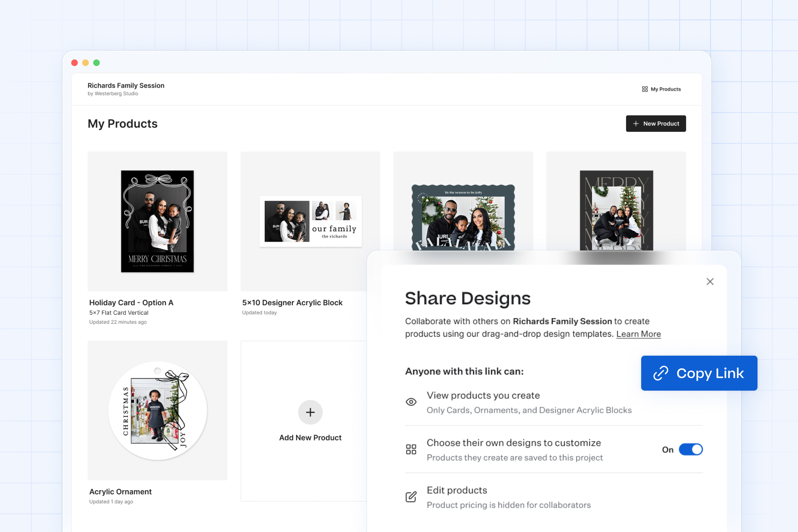Click the green window maximize dot
Screen dimensions: 798x532
click(96, 63)
